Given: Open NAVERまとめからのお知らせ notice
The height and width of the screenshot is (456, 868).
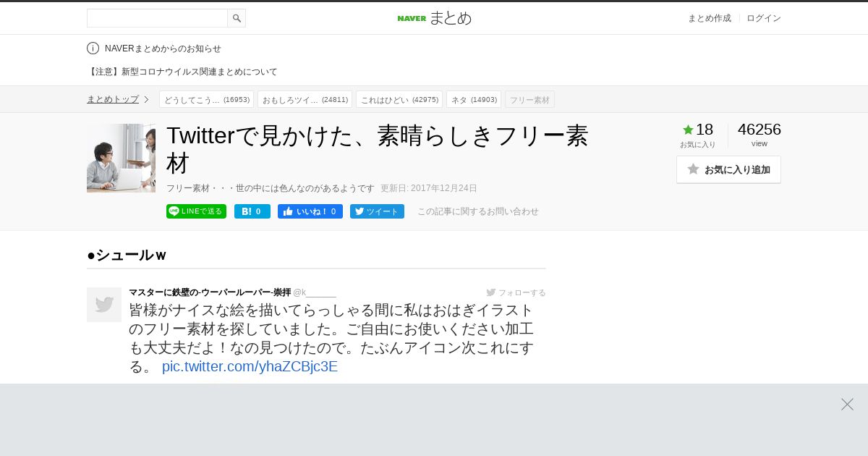Looking at the screenshot, I should click(163, 48).
